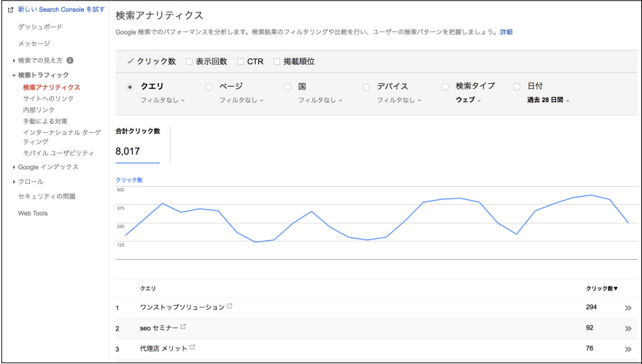Open the ウェブ search type dropdown
Screen dimensions: 642x364
point(468,100)
